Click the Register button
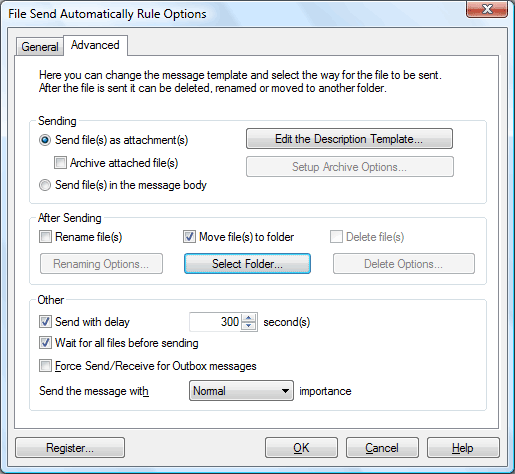 pos(70,448)
